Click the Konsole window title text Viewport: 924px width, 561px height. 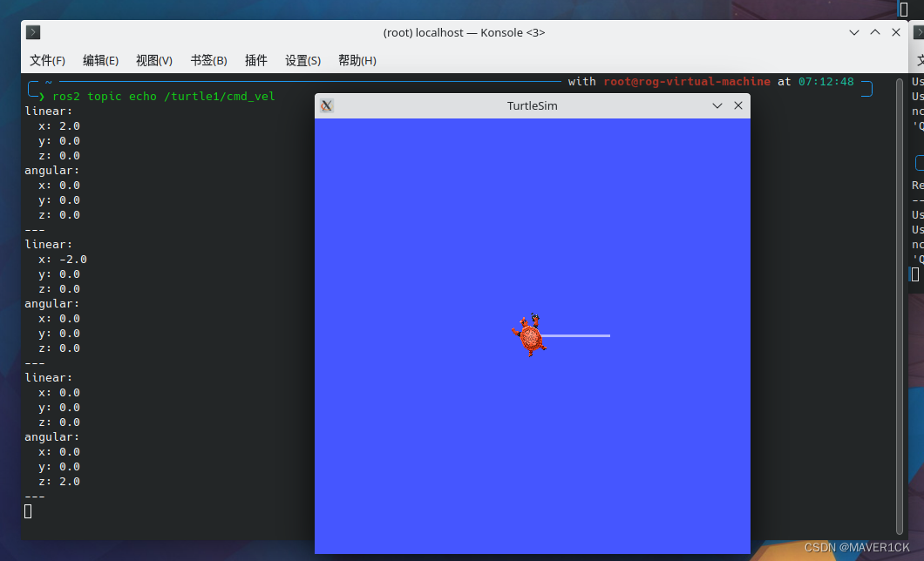pos(464,33)
